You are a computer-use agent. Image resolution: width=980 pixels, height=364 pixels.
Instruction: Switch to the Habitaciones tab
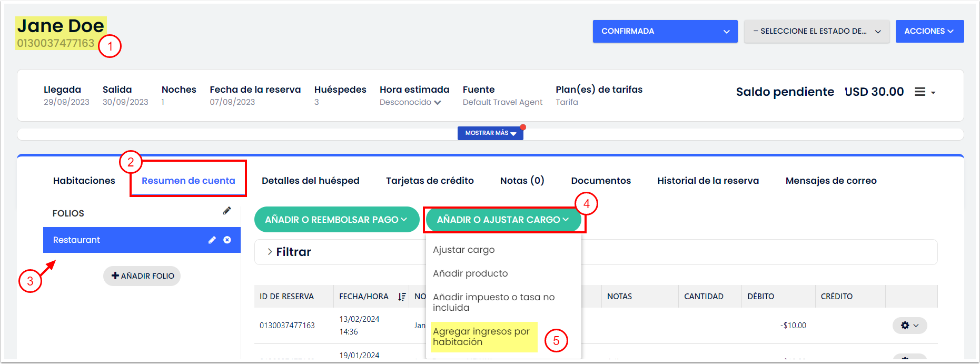tap(84, 181)
